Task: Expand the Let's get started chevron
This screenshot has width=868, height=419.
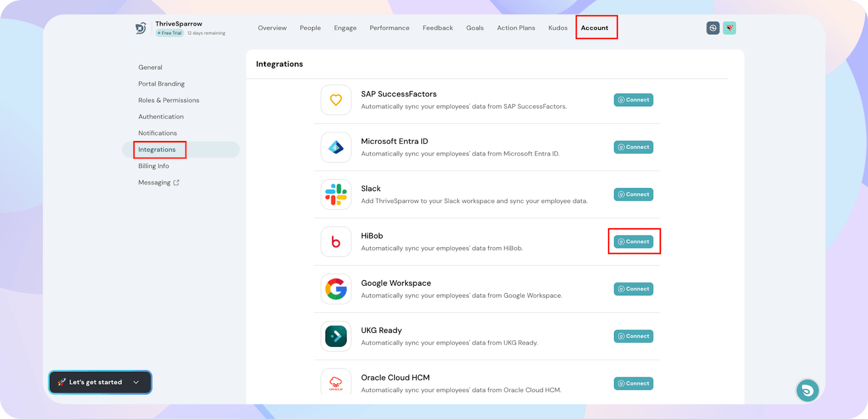Action: point(136,382)
